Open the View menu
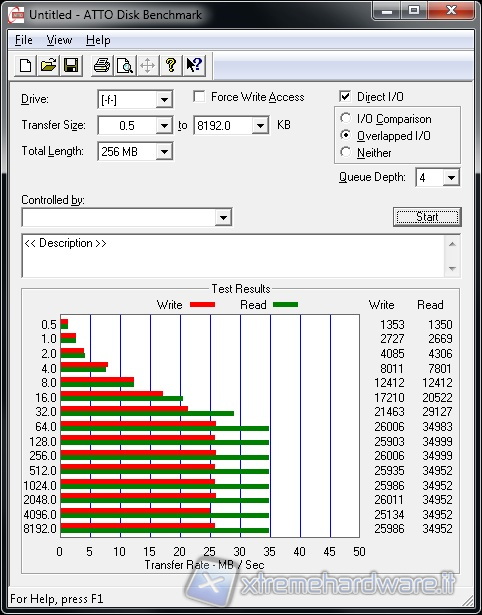This screenshot has height=615, width=482. tap(59, 40)
